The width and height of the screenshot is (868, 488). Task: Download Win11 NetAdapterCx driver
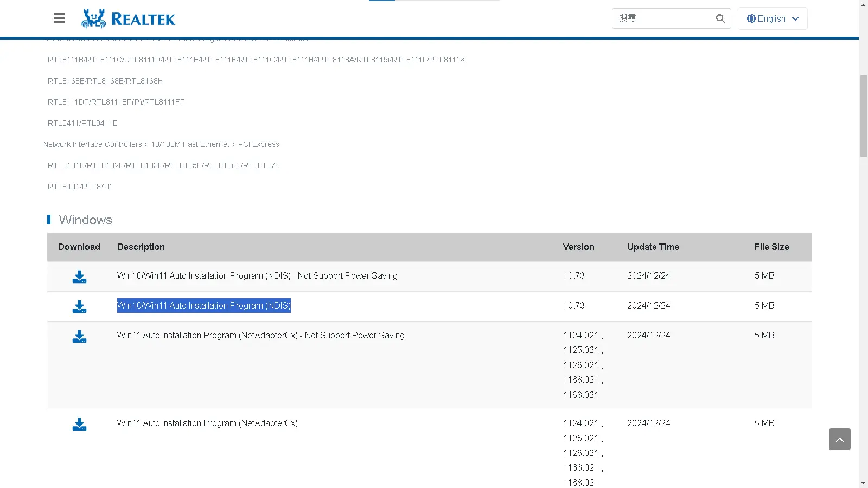[79, 425]
